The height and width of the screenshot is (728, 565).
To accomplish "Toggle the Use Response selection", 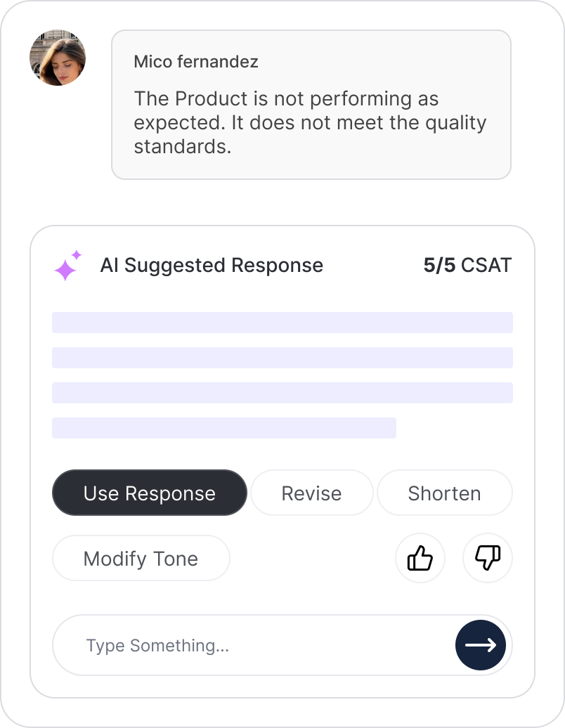I will [149, 493].
